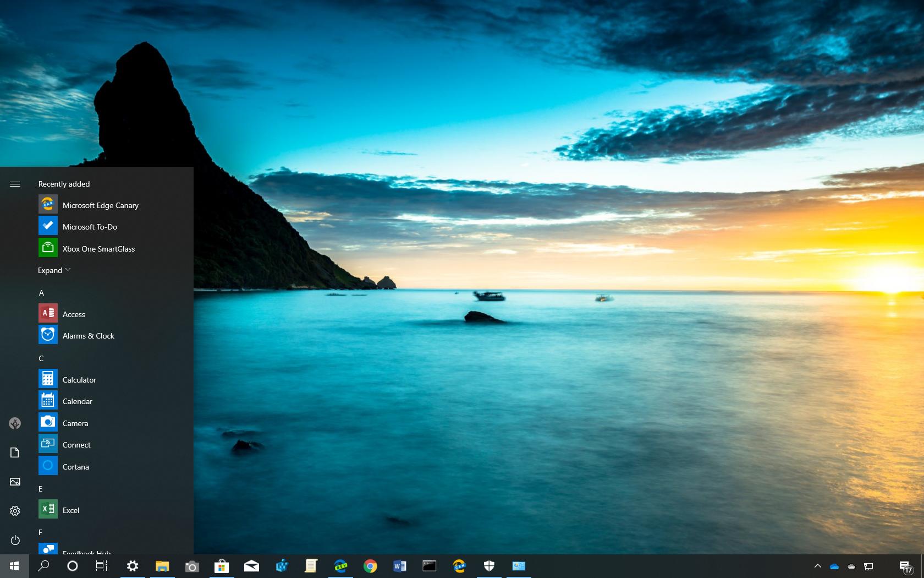Viewport: 924px width, 578px height.
Task: Open the Power options in Start menu
Action: [15, 540]
